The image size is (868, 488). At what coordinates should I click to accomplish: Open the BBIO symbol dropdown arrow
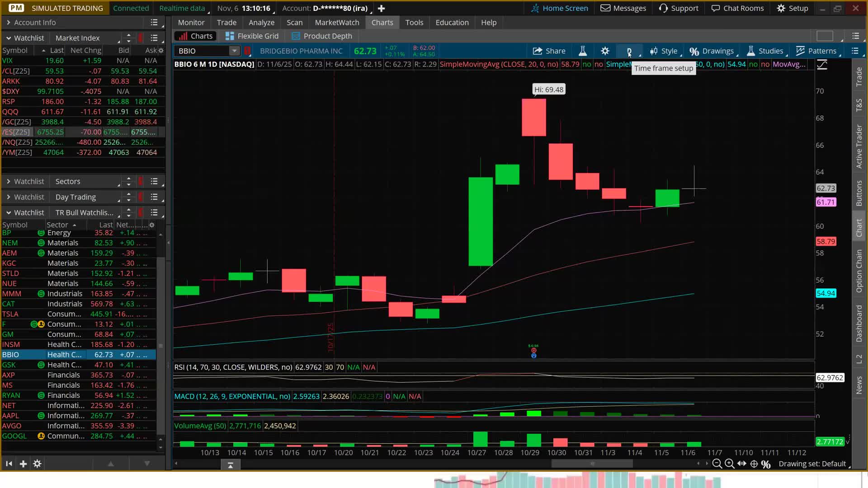pos(234,51)
